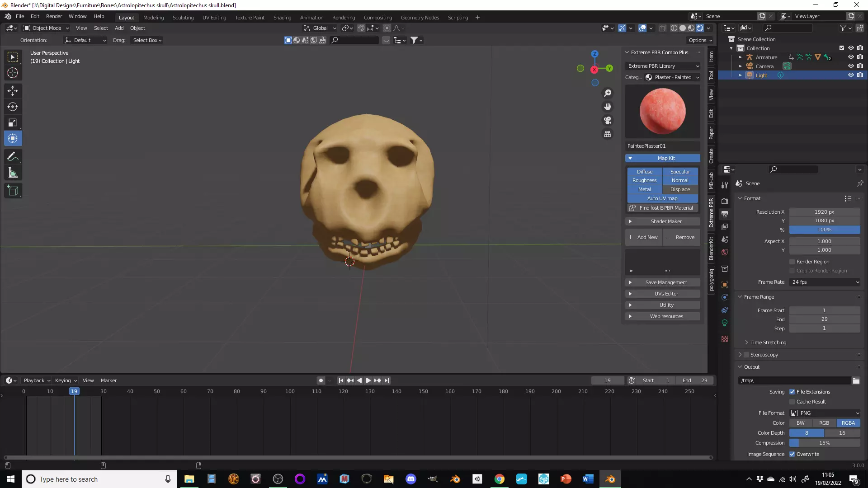Viewport: 868px width, 488px height.
Task: Open the Plaster - Painted category dropdown
Action: 673,77
